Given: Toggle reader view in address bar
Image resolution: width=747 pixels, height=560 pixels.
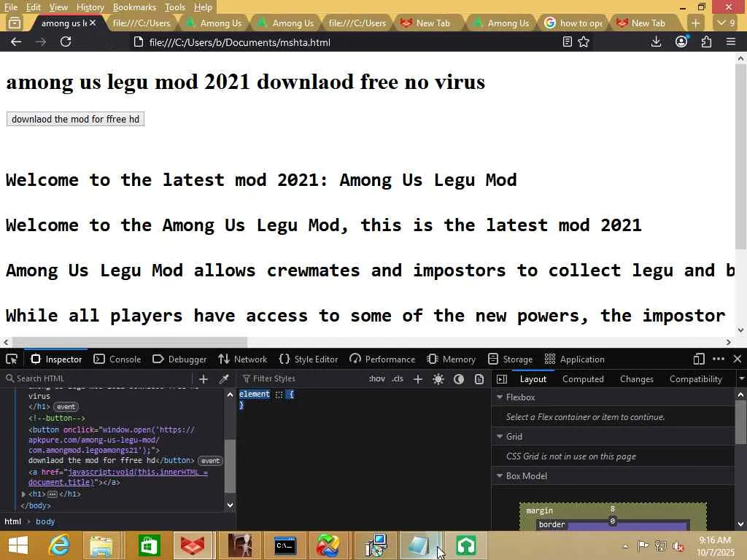Looking at the screenshot, I should click(567, 42).
